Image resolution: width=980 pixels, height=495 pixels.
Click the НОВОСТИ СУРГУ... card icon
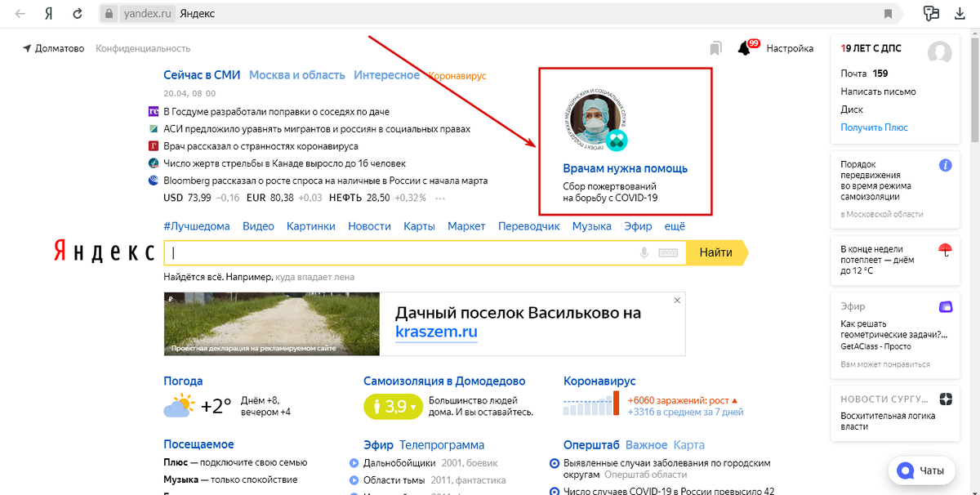(x=946, y=399)
